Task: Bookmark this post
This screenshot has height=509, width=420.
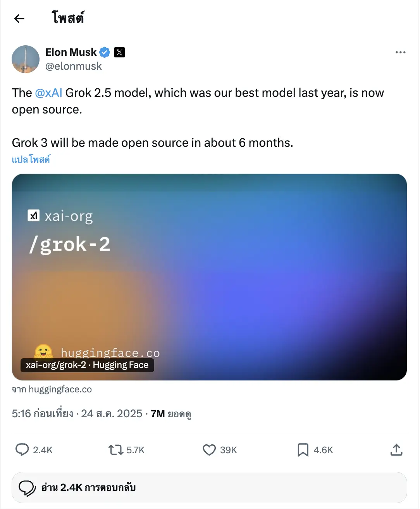Action: [303, 450]
